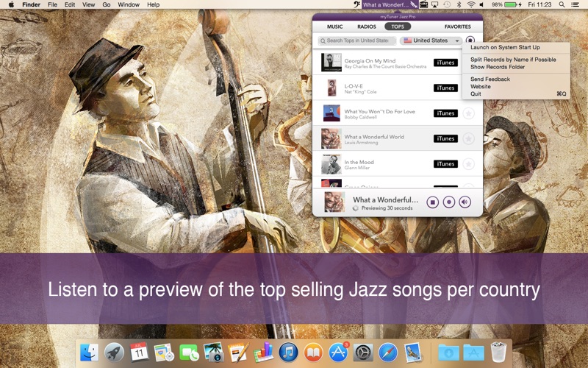Viewport: 588px width, 368px height.
Task: Switch to the RADIOS tab
Action: click(x=366, y=26)
